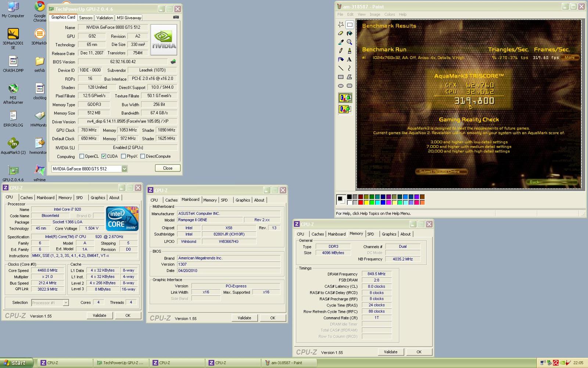
Task: Click Close button in GPU-Z
Action: (168, 168)
